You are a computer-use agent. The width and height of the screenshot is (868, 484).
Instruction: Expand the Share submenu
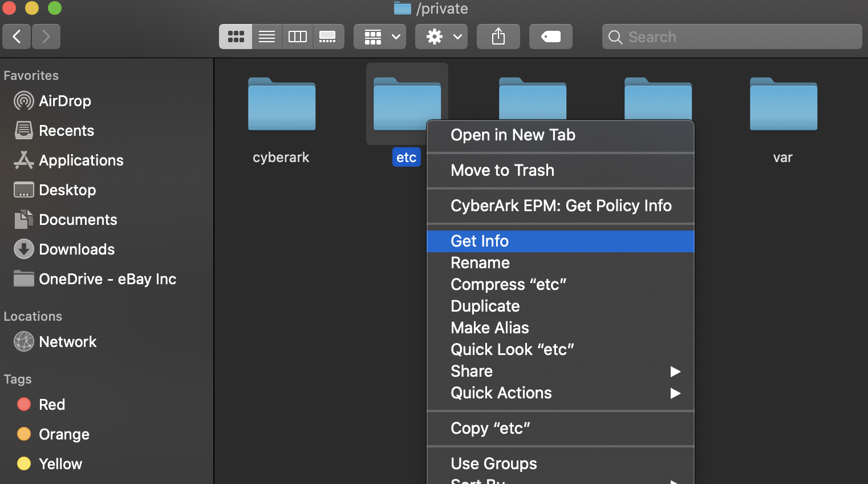(x=561, y=372)
